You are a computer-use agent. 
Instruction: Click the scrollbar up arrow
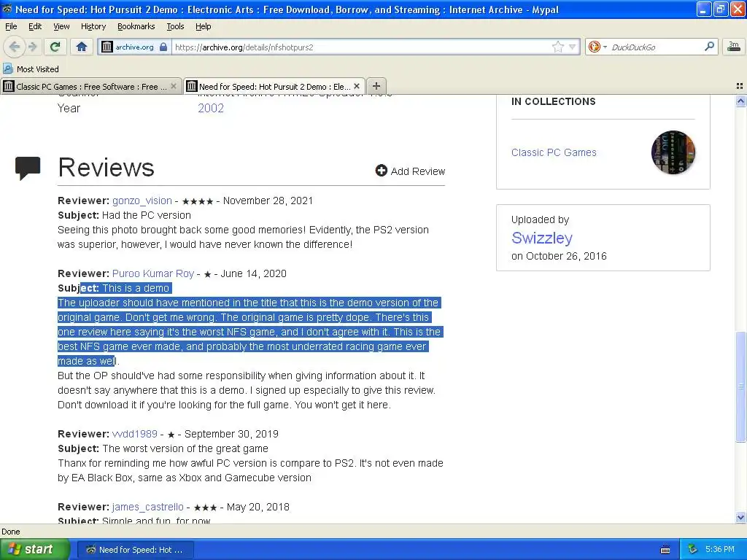tap(740, 101)
